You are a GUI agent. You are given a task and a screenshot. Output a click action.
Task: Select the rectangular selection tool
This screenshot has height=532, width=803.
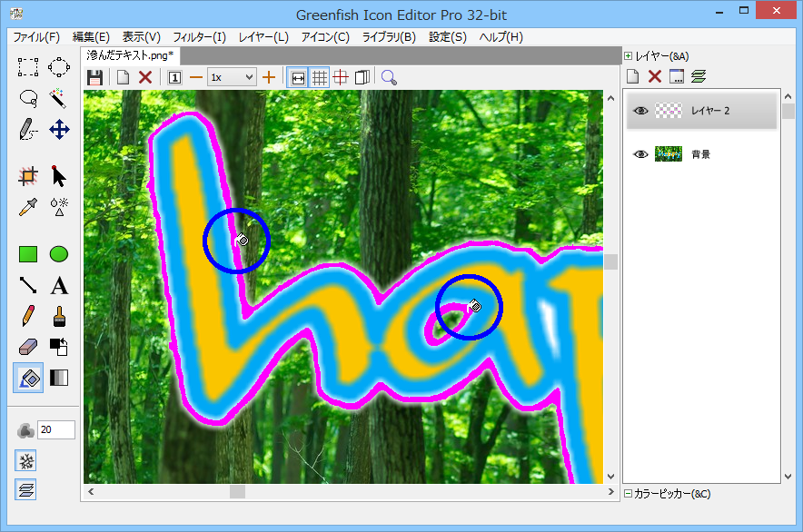click(x=28, y=66)
